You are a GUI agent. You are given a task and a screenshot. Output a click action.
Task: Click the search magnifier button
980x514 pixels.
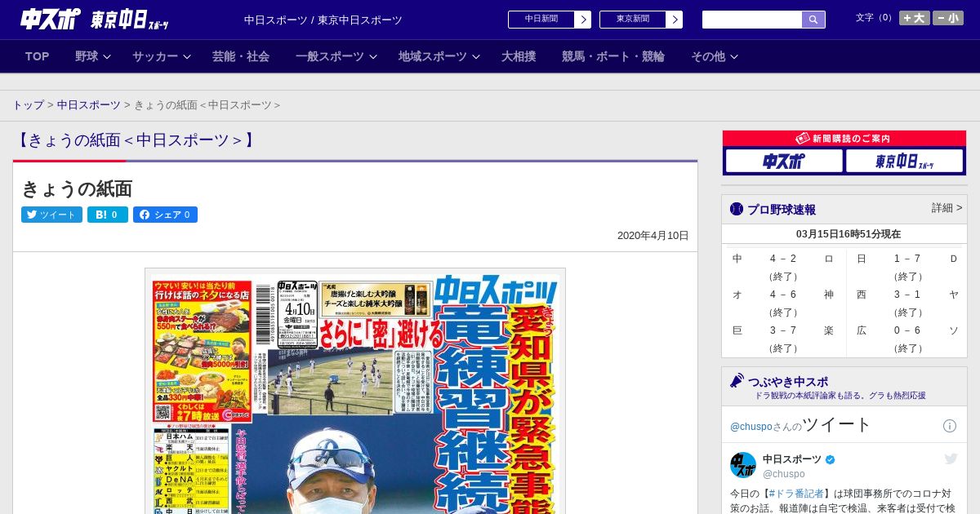click(813, 20)
